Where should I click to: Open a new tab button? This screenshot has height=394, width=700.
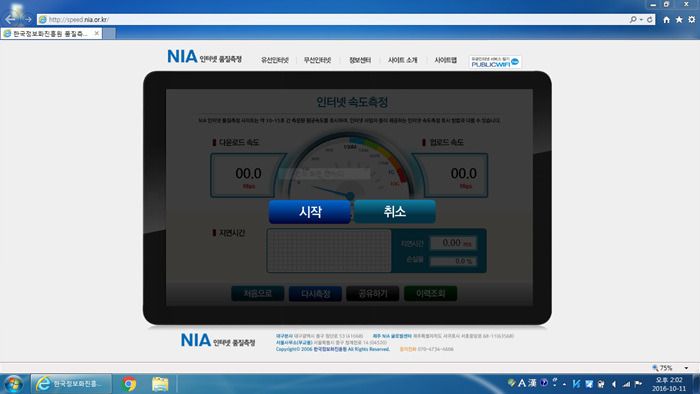click(x=109, y=33)
